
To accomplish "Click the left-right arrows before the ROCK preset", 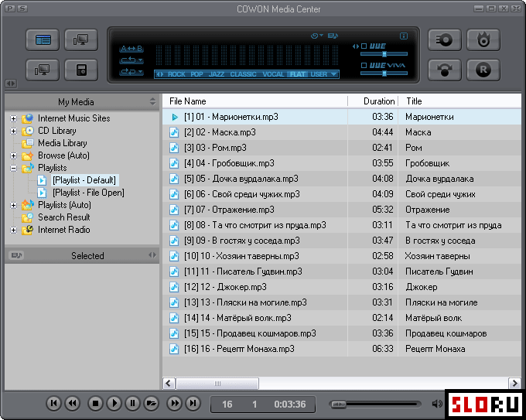I will (x=160, y=74).
